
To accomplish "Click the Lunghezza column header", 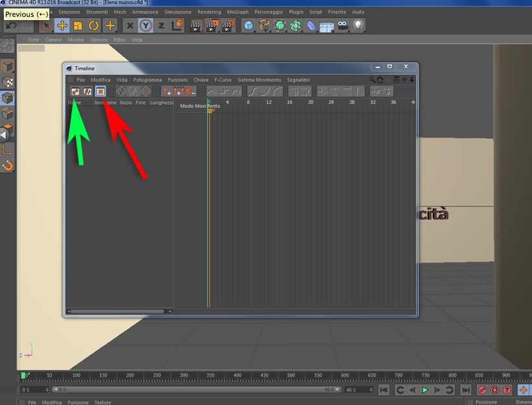I will [x=162, y=103].
